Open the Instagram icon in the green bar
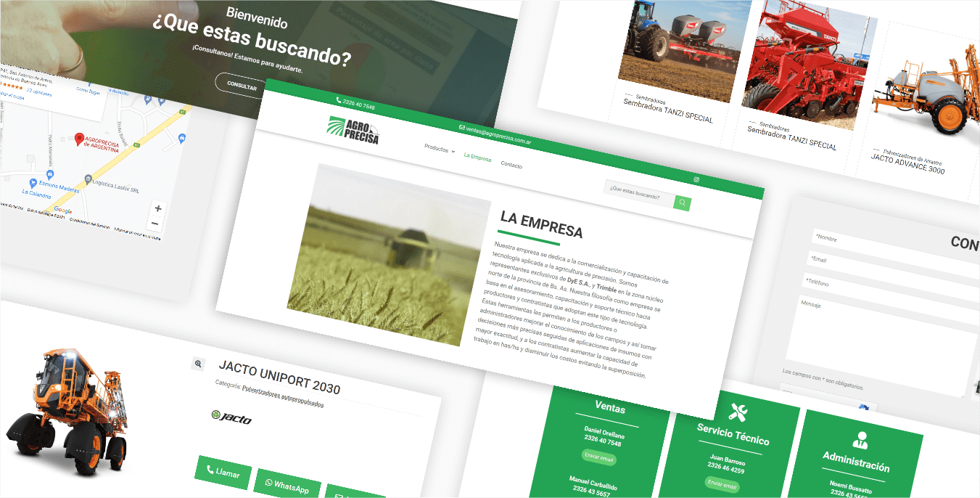This screenshot has height=498, width=980. coord(696,179)
